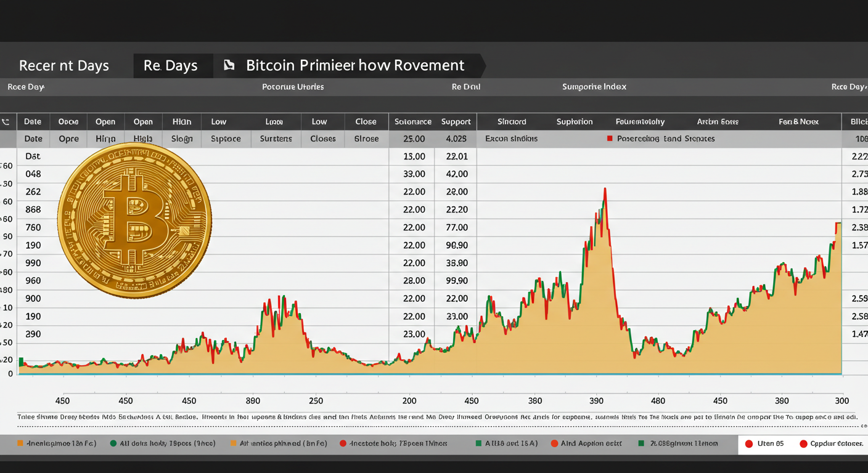This screenshot has height=473, width=868.
Task: Select the Bitcoin Primieer how Rovement tab
Action: [355, 65]
